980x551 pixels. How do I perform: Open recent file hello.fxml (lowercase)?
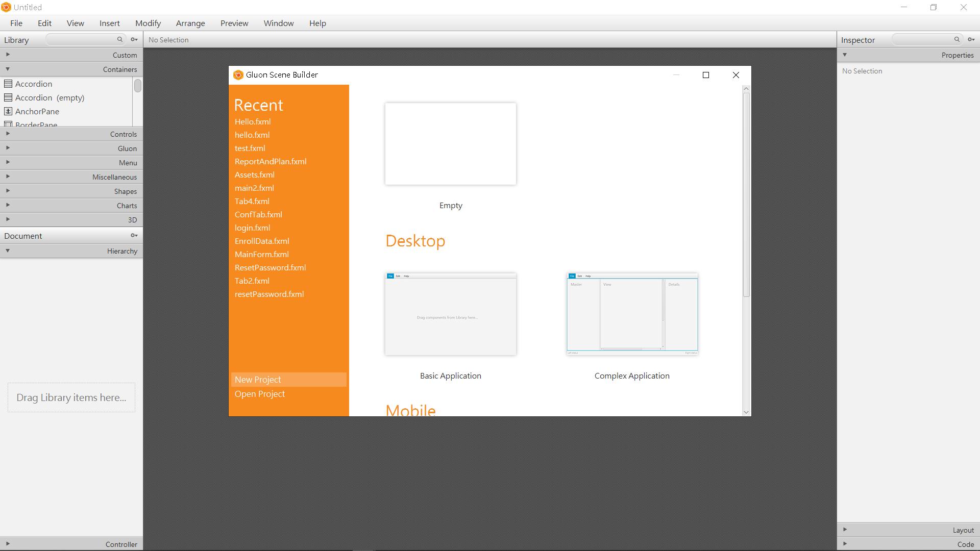252,135
